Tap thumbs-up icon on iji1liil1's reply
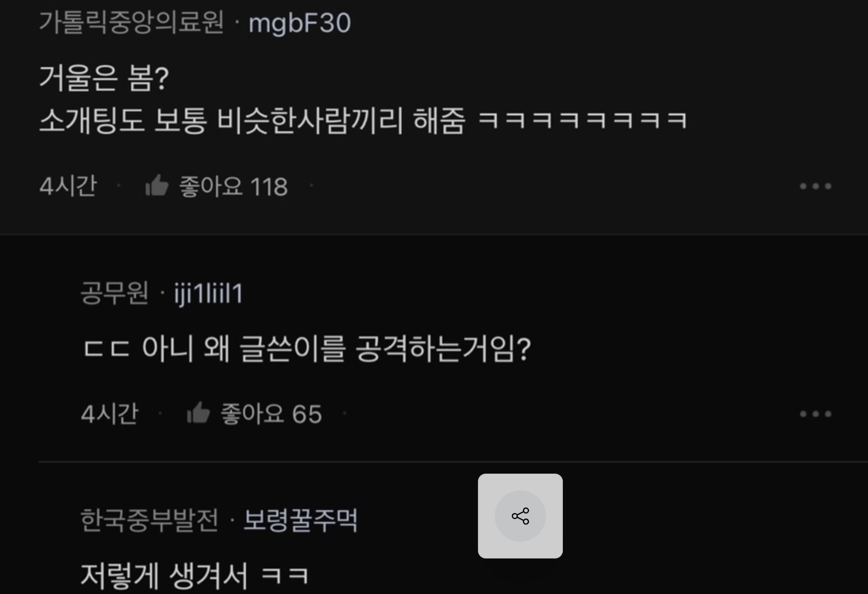This screenshot has height=594, width=868. 198,413
